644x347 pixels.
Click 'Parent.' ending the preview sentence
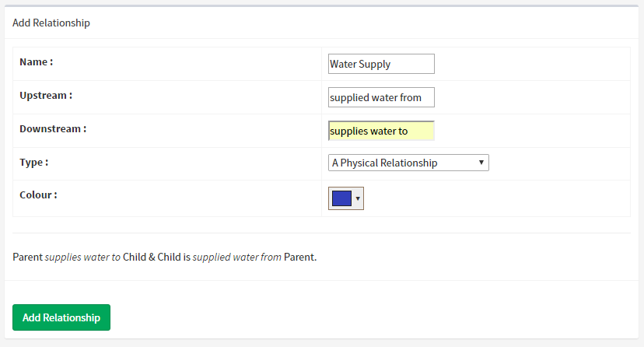[x=300, y=257]
